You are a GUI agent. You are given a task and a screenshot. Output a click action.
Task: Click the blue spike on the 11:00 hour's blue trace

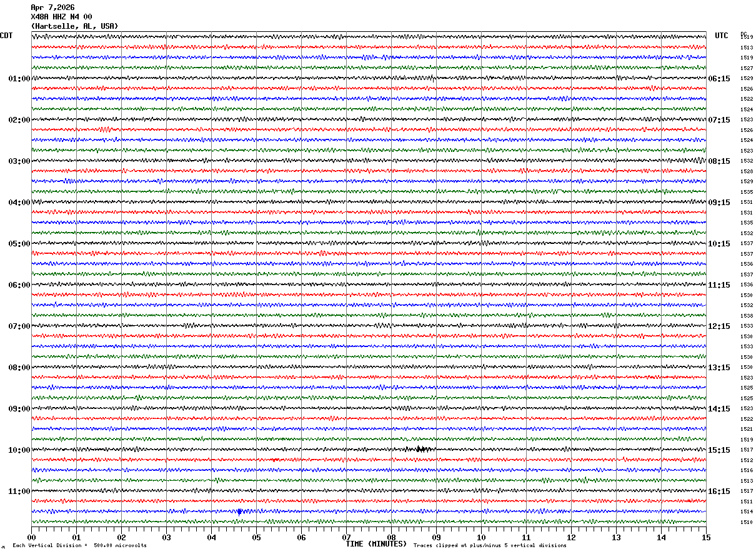tap(239, 511)
